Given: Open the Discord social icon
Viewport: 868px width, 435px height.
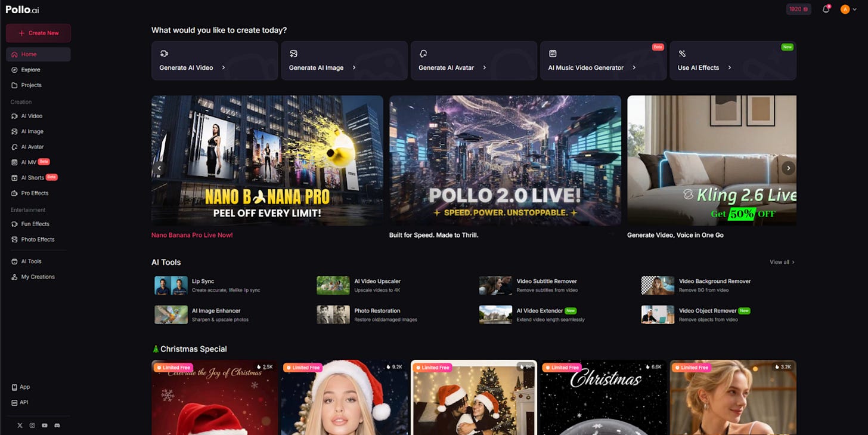Looking at the screenshot, I should pyautogui.click(x=57, y=425).
